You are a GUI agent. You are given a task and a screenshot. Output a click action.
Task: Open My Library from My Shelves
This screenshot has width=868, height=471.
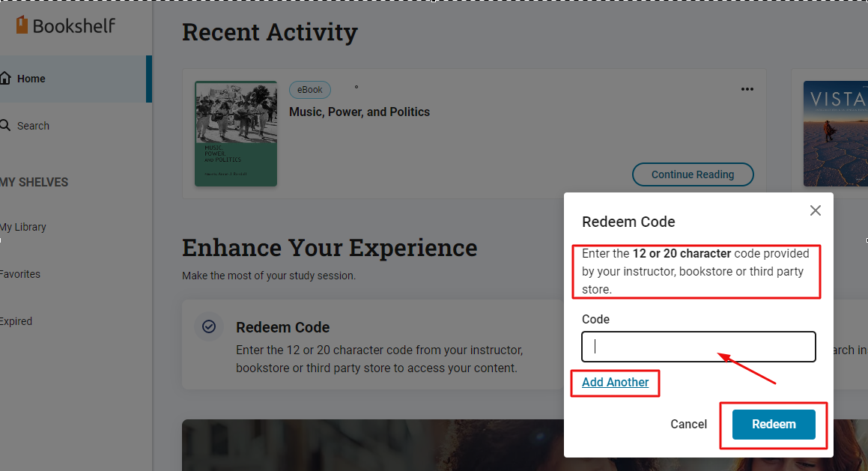tap(23, 226)
